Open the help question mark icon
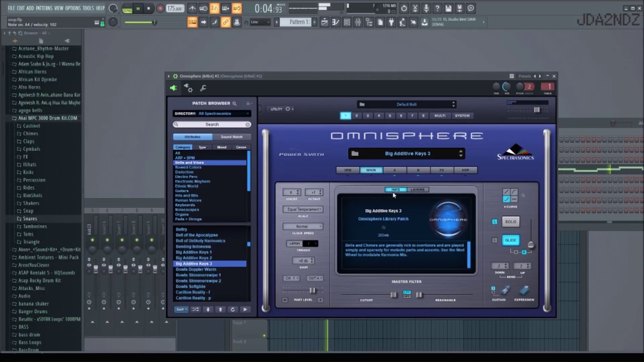644x362 pixels. pos(437,9)
